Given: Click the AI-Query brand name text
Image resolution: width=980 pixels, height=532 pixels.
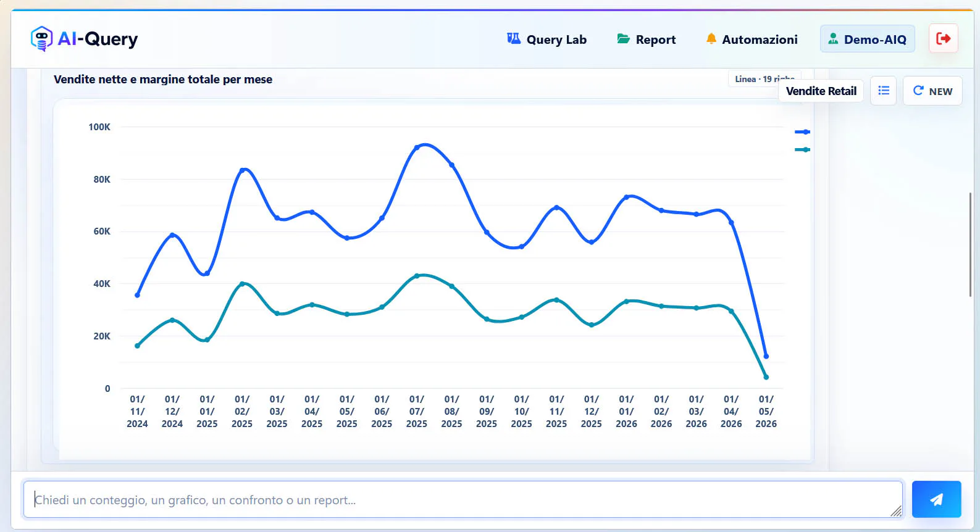Looking at the screenshot, I should coord(98,39).
